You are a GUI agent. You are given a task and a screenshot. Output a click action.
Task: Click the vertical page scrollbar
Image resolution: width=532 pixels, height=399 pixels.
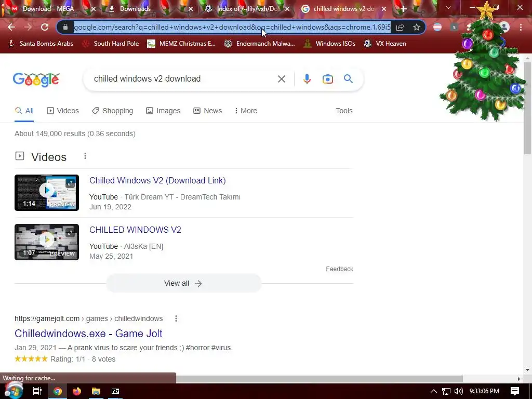(x=527, y=109)
